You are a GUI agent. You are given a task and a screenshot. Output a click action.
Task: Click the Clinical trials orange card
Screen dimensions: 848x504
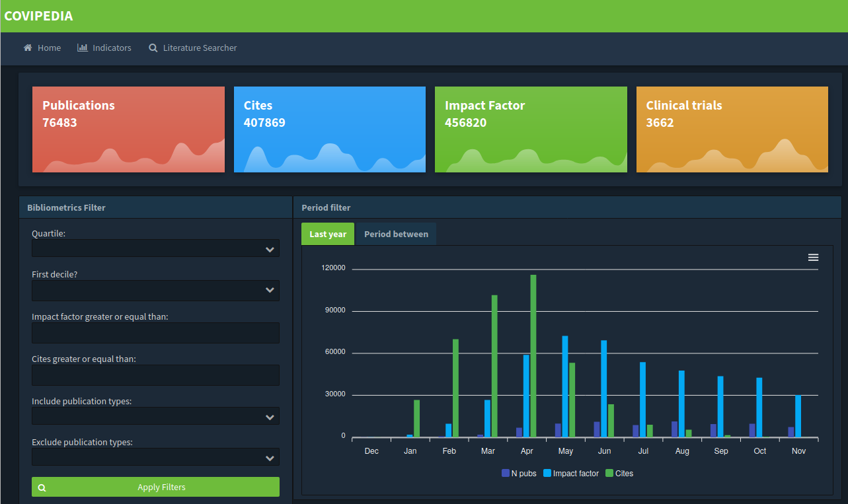[x=732, y=129]
